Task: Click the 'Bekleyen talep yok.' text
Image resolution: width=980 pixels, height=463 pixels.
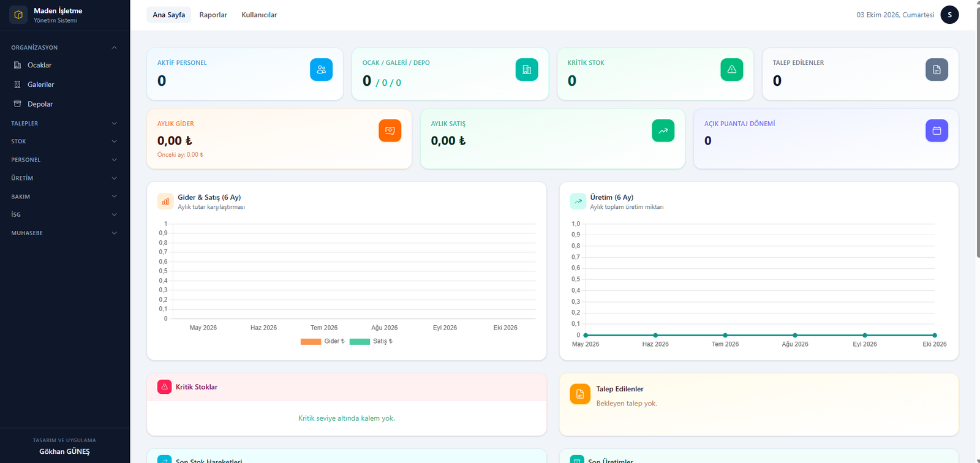Action: point(627,404)
